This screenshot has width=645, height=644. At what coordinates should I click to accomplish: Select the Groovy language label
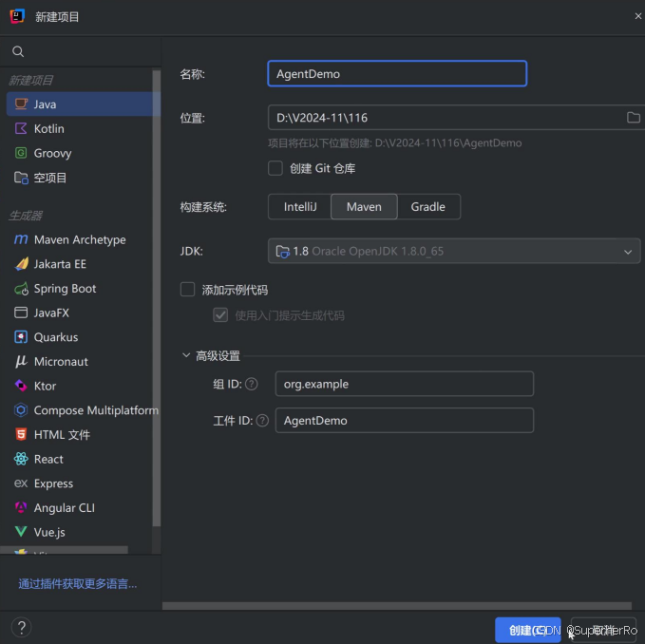(x=52, y=153)
